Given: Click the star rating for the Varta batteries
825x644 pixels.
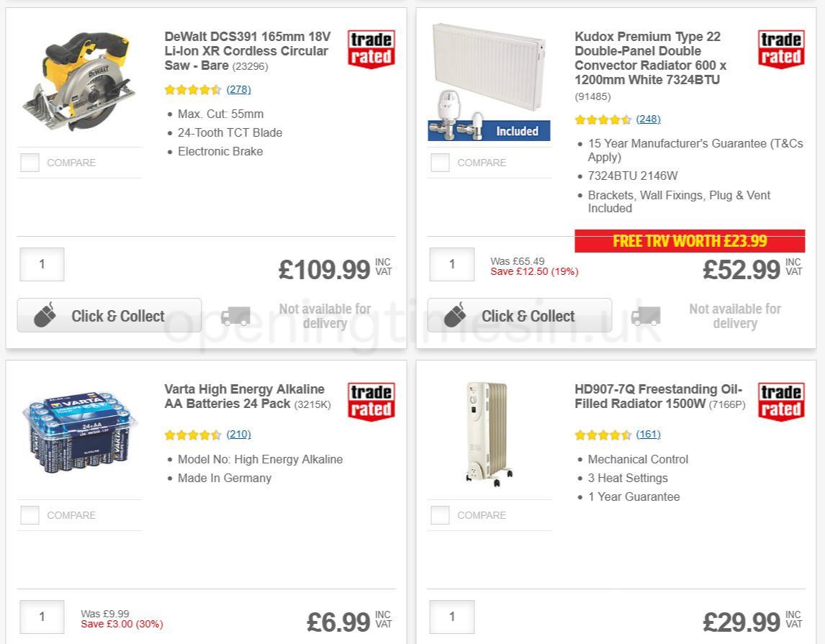Looking at the screenshot, I should (193, 434).
